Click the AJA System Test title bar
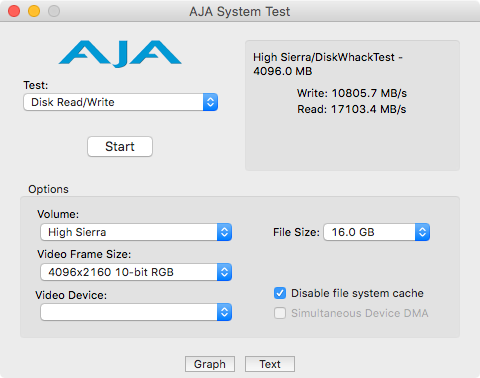The height and width of the screenshot is (378, 480). tap(240, 12)
